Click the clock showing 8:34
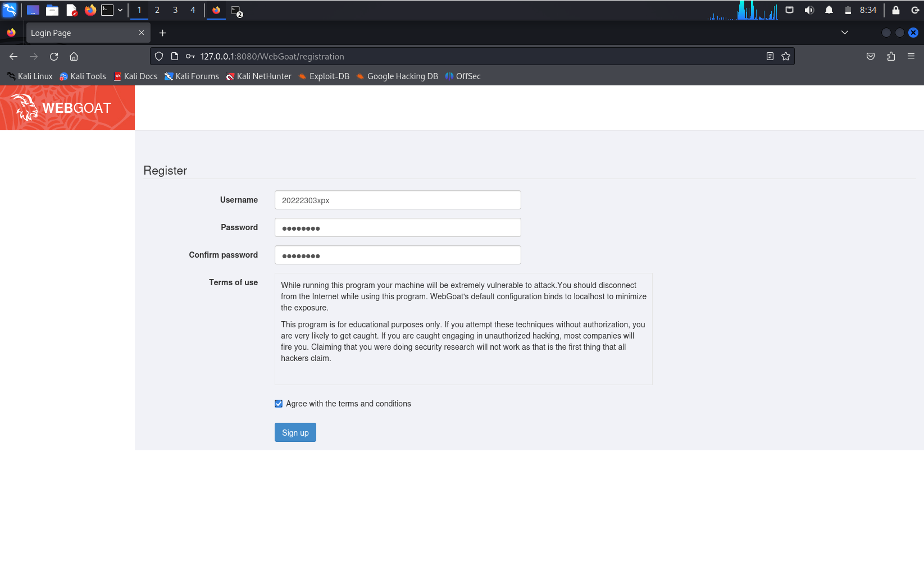The image size is (924, 585). tap(868, 10)
